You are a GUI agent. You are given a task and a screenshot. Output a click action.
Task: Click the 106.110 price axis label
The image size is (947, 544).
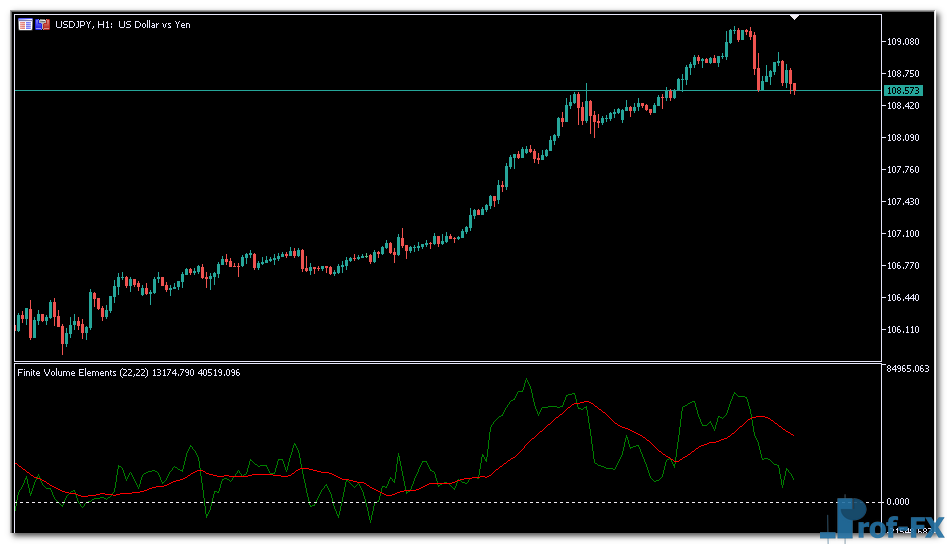[x=902, y=330]
